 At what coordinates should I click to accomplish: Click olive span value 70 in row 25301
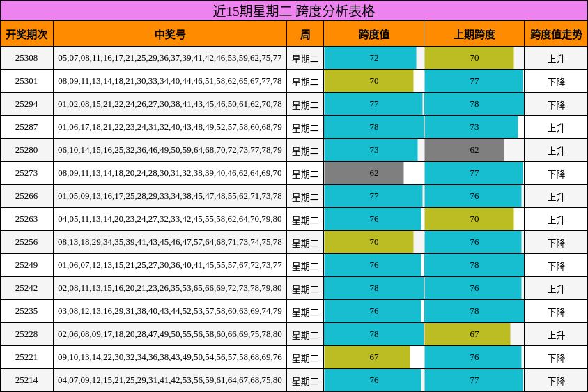click(369, 81)
